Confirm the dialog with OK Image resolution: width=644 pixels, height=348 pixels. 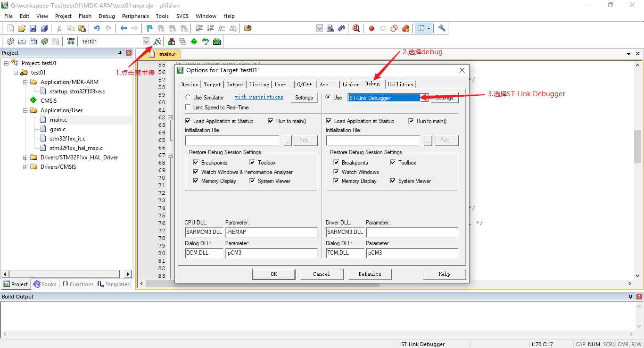(x=274, y=274)
